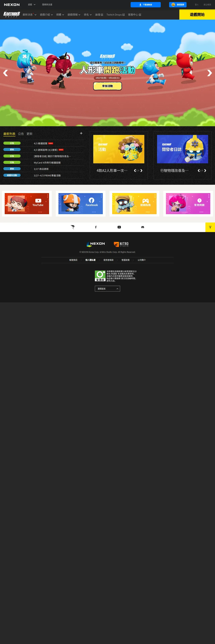Go to next item in 開發者日誌 card
The height and width of the screenshot is (644, 215).
pos(205,171)
